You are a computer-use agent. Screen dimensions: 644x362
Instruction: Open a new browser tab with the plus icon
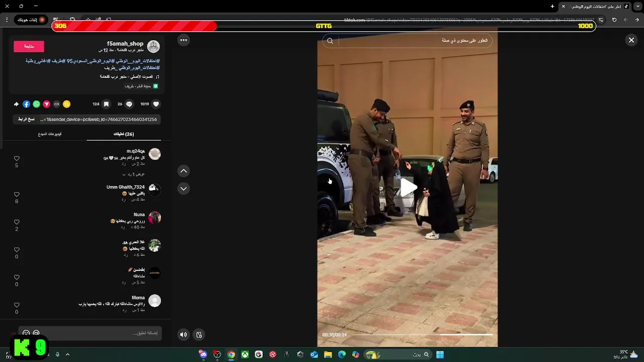[552, 7]
